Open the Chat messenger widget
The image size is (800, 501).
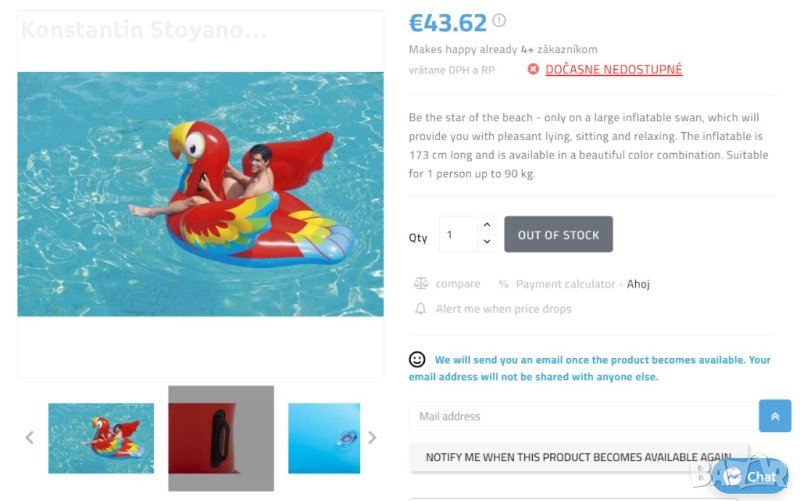(x=750, y=476)
